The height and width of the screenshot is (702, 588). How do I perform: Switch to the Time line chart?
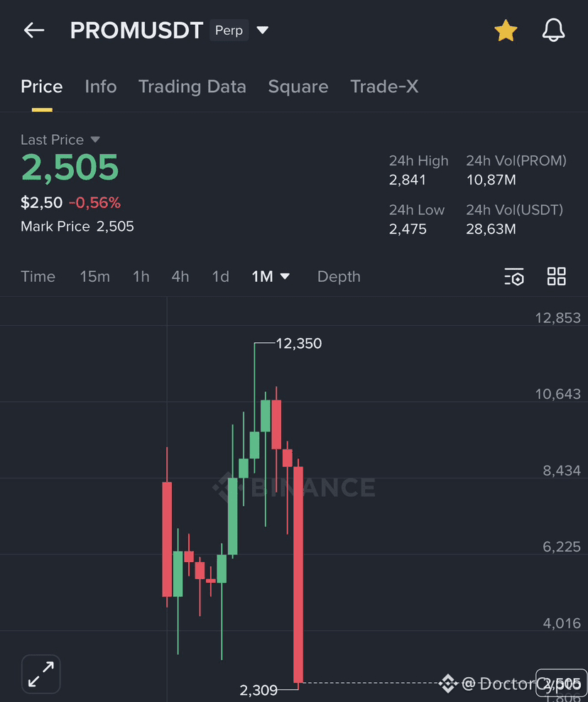(x=38, y=277)
